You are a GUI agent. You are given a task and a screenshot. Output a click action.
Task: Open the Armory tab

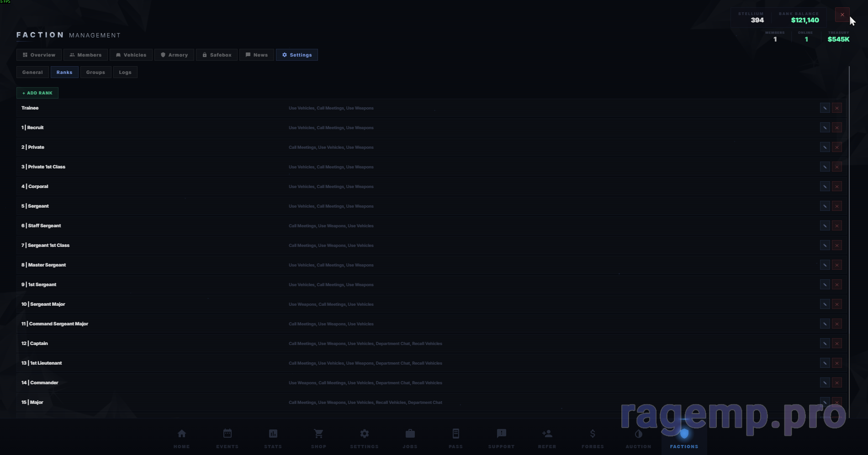click(174, 55)
